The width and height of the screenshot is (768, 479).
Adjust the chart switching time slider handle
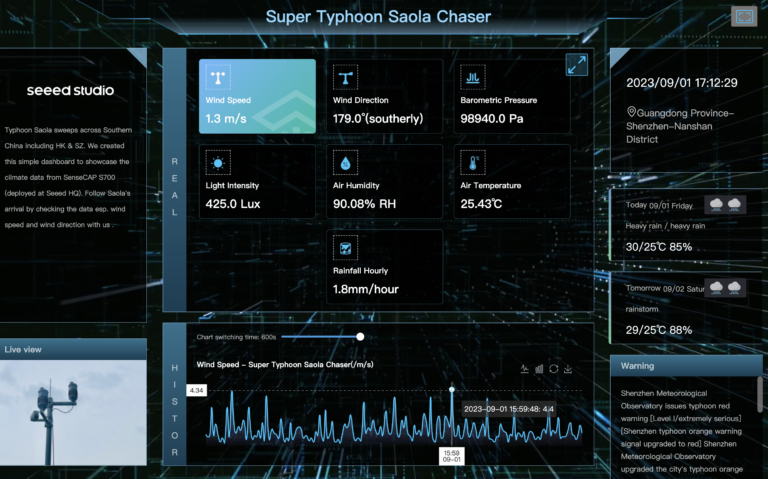pyautogui.click(x=360, y=337)
